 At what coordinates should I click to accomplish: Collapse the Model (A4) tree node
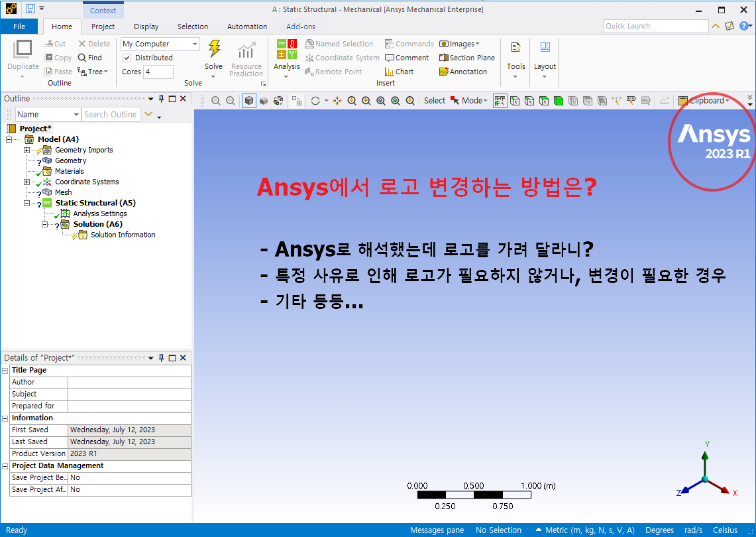point(9,139)
